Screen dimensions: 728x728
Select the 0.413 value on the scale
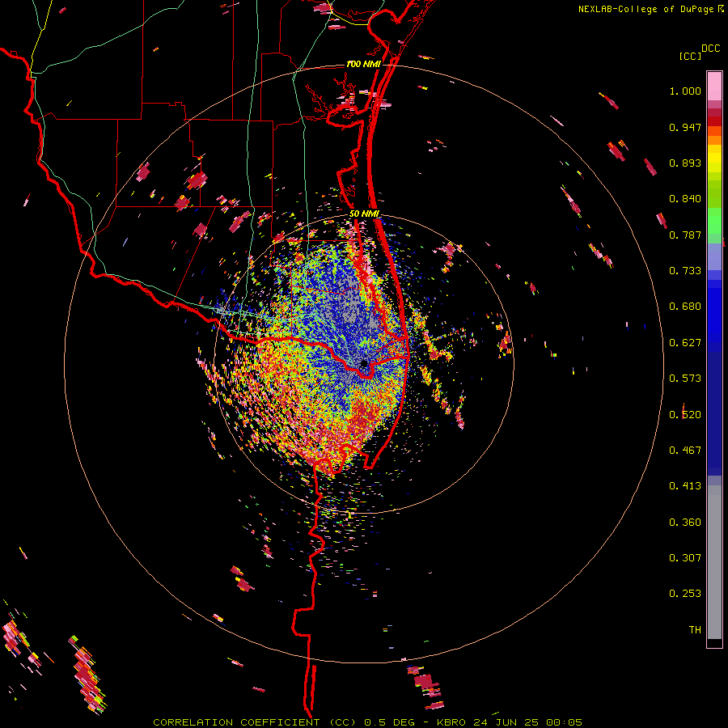click(x=685, y=486)
